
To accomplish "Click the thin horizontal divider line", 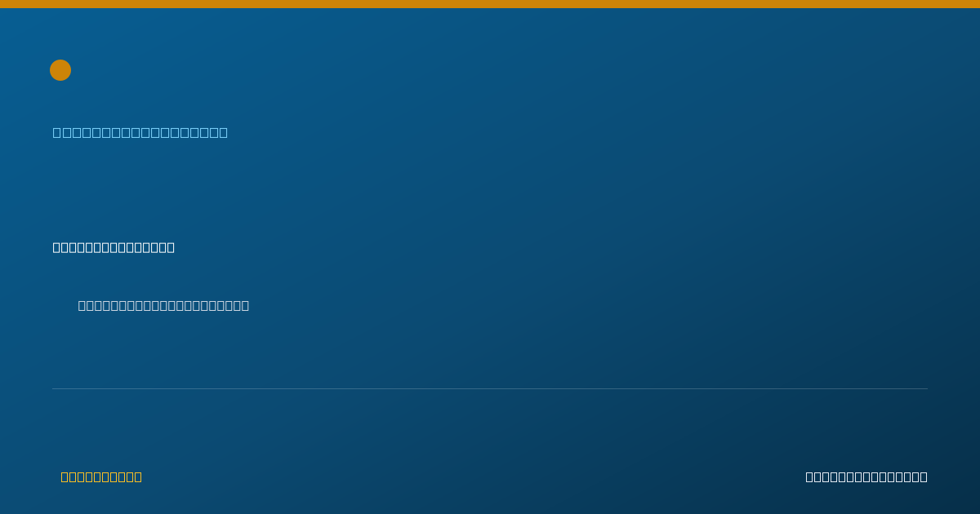I will click(490, 388).
